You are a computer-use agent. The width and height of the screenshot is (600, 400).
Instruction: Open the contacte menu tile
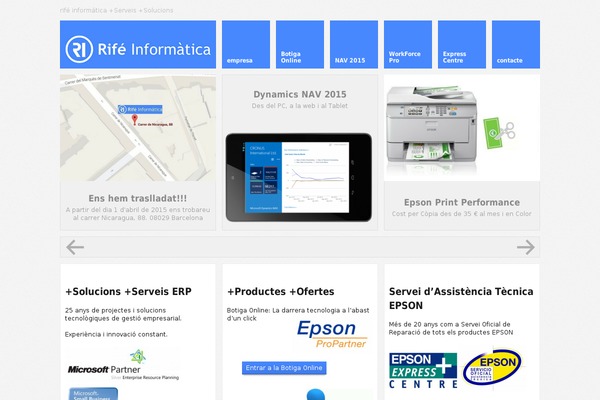pos(515,44)
